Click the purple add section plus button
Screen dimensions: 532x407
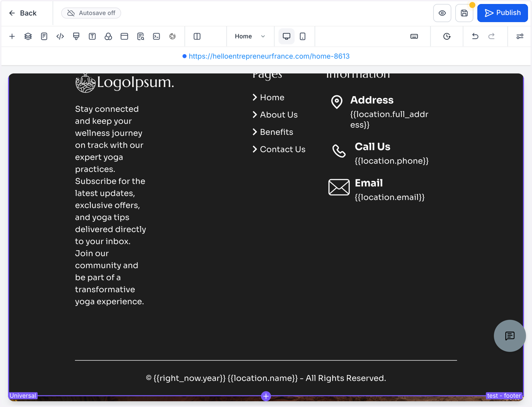(266, 396)
